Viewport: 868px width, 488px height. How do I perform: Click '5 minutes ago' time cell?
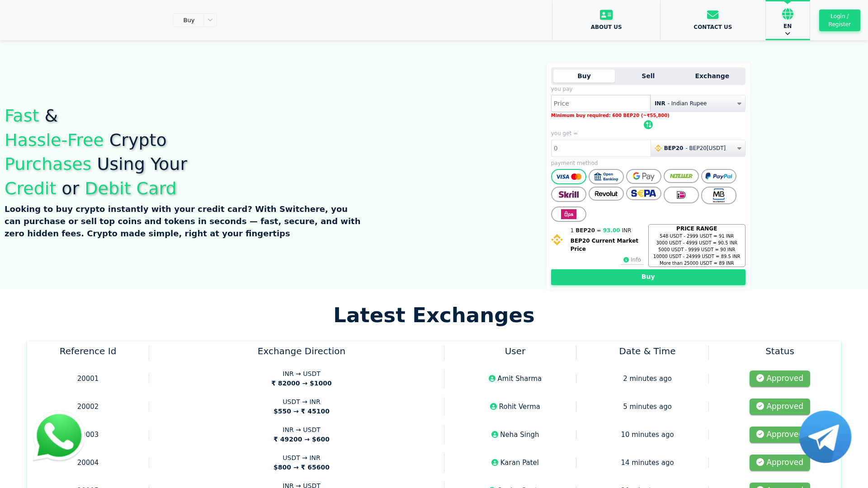(647, 407)
